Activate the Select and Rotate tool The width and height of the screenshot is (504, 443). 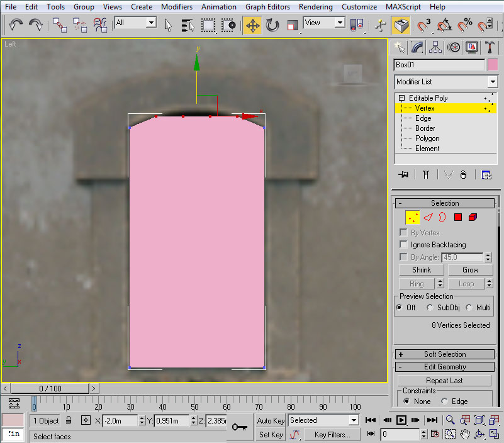click(x=272, y=25)
